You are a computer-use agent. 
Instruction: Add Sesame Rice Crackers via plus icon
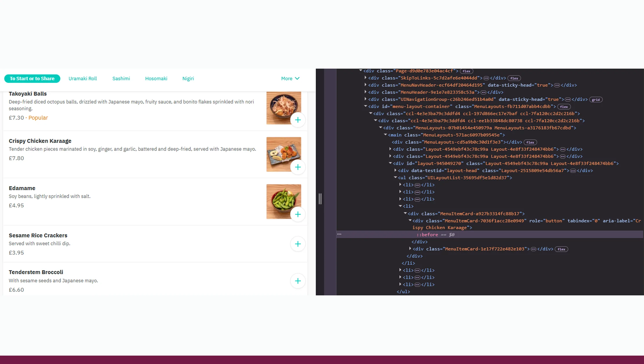pyautogui.click(x=298, y=244)
